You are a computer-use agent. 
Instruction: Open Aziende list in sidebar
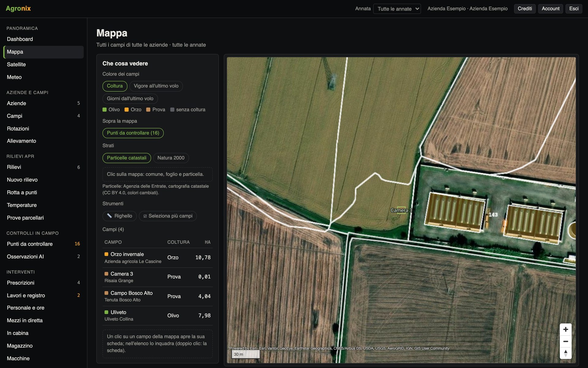[x=43, y=103]
